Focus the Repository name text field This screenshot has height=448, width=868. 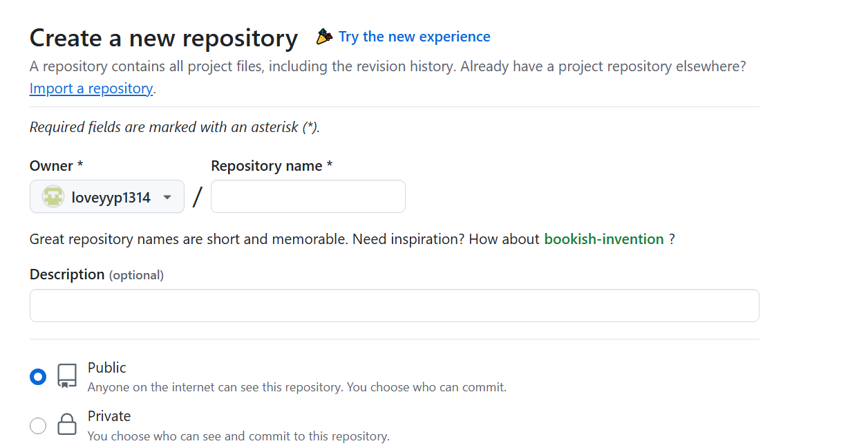point(308,197)
